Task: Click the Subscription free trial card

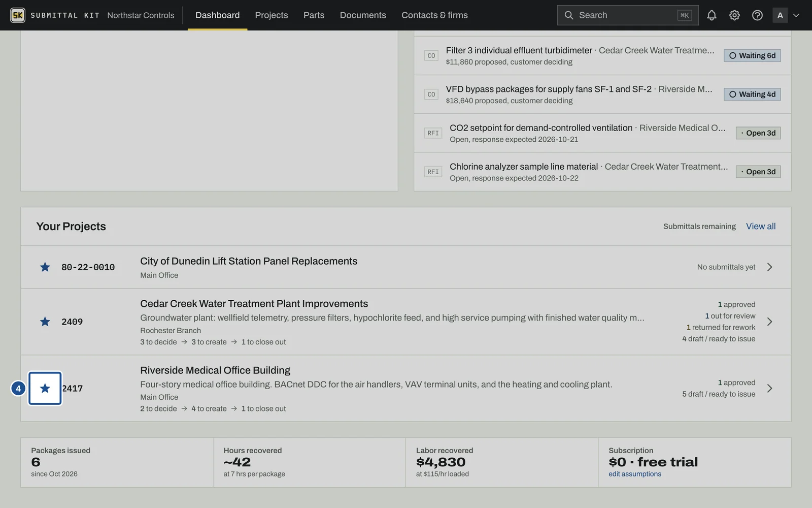Action: click(x=695, y=462)
